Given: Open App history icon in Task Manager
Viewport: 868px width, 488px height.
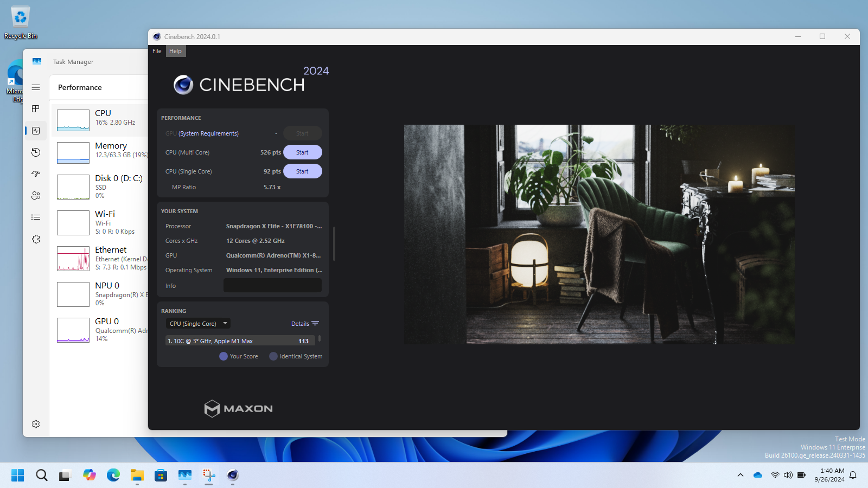Looking at the screenshot, I should [x=36, y=152].
